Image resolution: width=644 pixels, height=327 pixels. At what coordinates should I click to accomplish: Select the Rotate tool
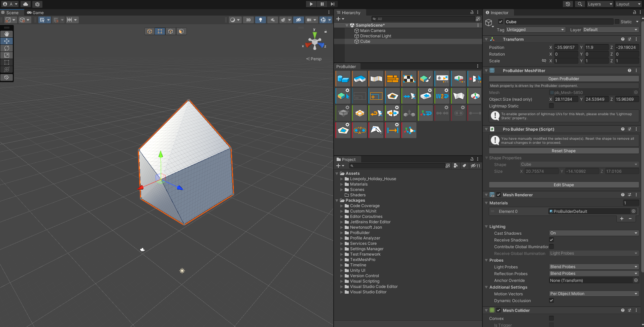pos(7,48)
